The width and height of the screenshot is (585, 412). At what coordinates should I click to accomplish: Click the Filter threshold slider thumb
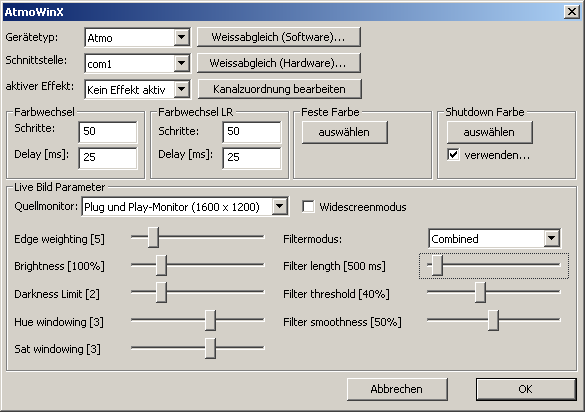coord(481,293)
